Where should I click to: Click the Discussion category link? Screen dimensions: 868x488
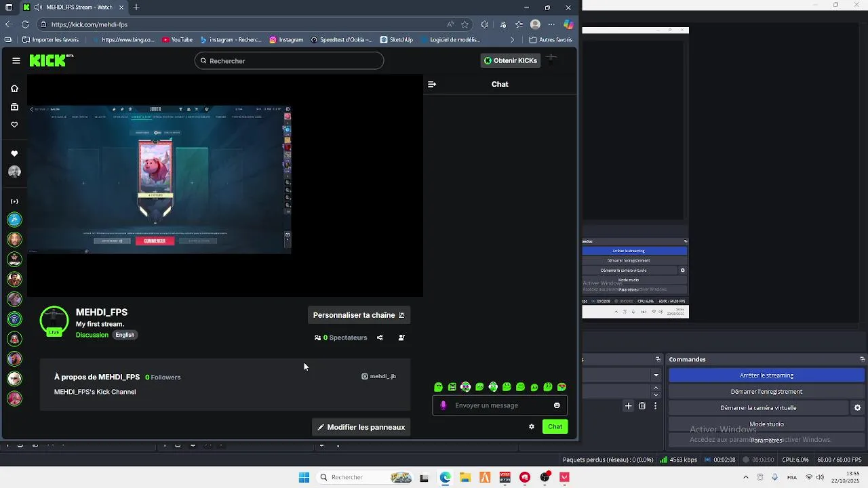(92, 335)
